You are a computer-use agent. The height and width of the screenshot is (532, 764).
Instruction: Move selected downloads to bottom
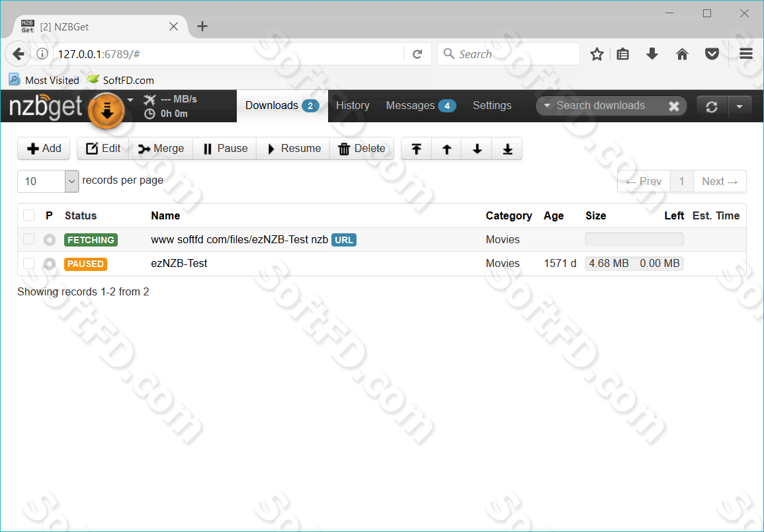(507, 149)
